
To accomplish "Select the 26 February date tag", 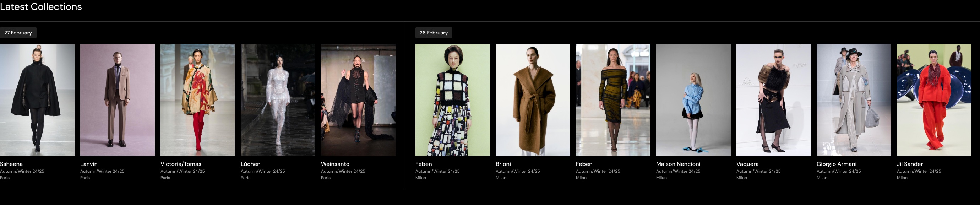I will 434,33.
